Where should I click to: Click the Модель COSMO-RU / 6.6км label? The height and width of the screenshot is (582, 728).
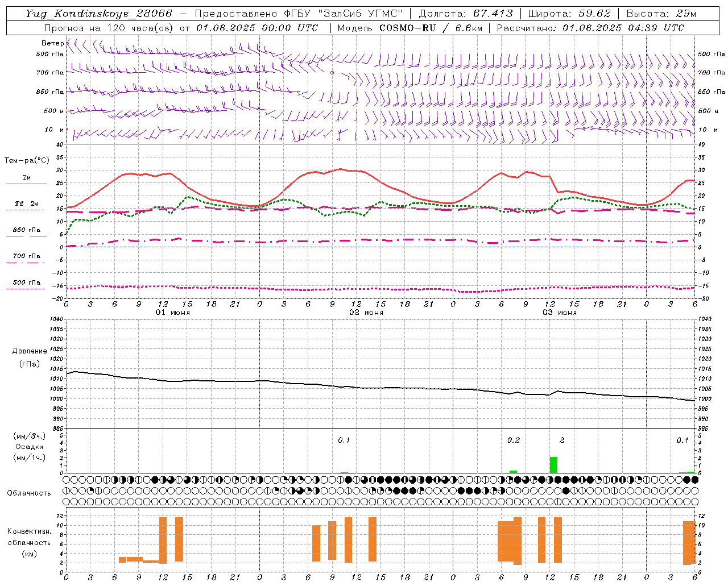[x=410, y=28]
